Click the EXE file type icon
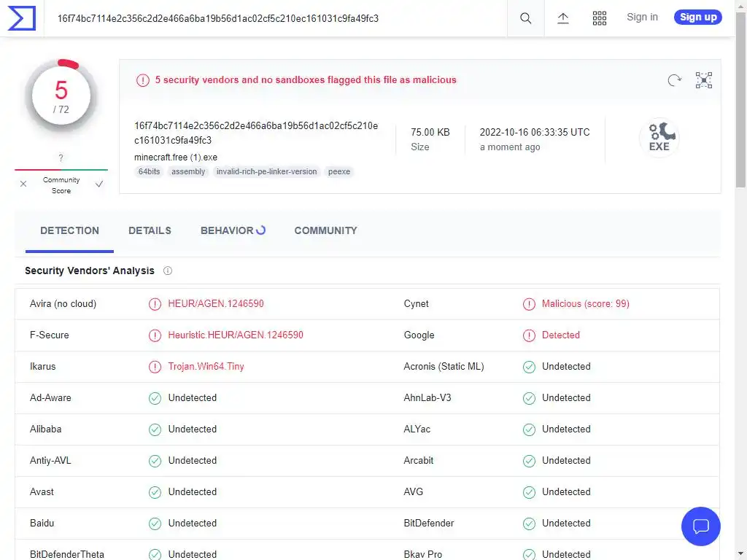The height and width of the screenshot is (560, 747). tap(659, 138)
